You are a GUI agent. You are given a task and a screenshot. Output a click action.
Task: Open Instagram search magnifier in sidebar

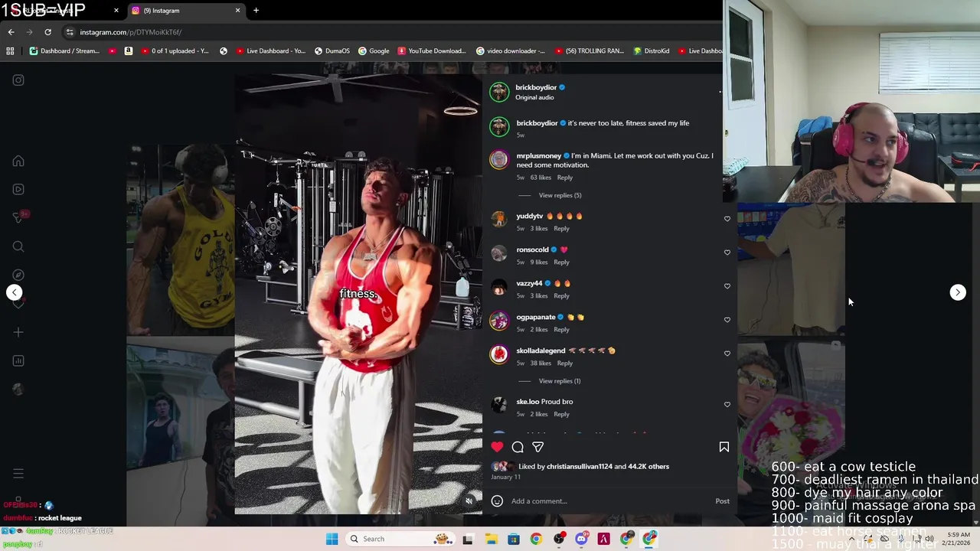(x=18, y=246)
